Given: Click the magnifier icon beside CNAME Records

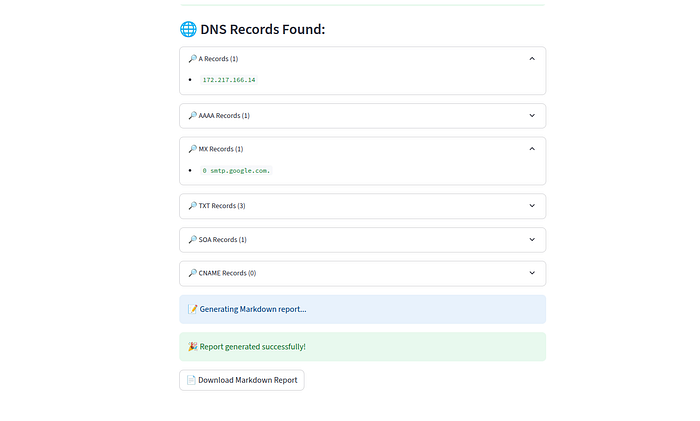Looking at the screenshot, I should click(x=192, y=273).
